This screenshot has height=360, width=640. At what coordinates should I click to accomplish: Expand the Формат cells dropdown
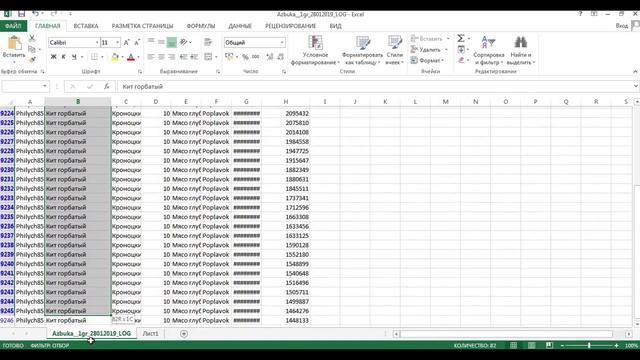pos(442,60)
